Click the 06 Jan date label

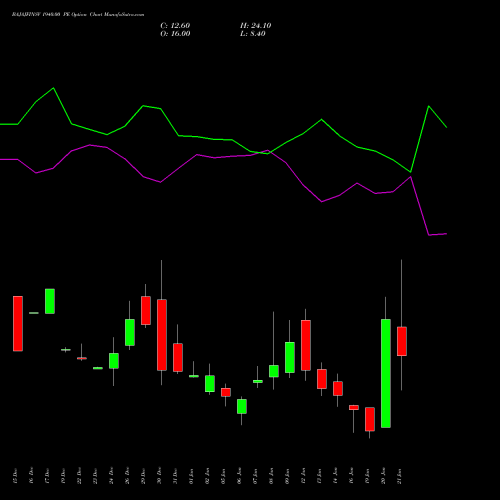[239, 476]
